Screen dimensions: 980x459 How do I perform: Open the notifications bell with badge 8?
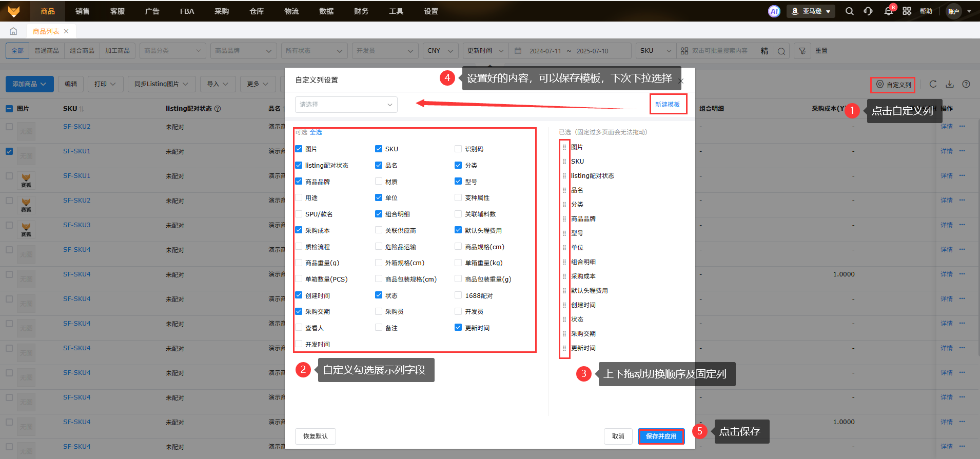click(889, 11)
